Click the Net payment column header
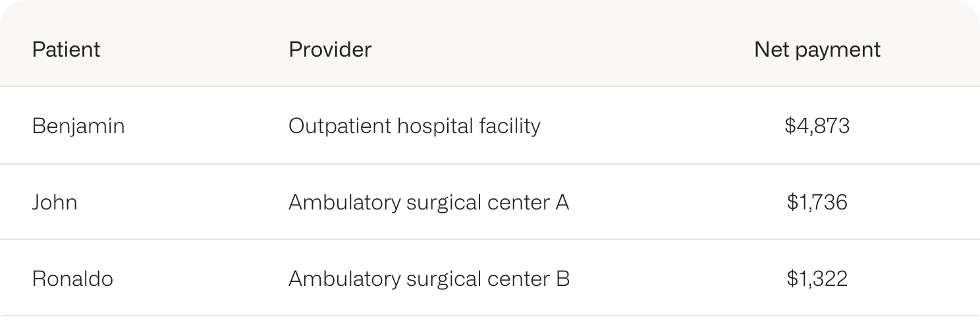Viewport: 980px width, 332px height. click(817, 49)
